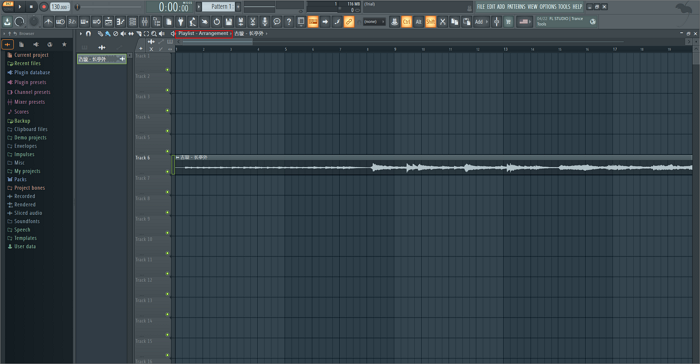Screen dimensions: 700x364
Task: Click the record button in transport
Action: coord(44,7)
